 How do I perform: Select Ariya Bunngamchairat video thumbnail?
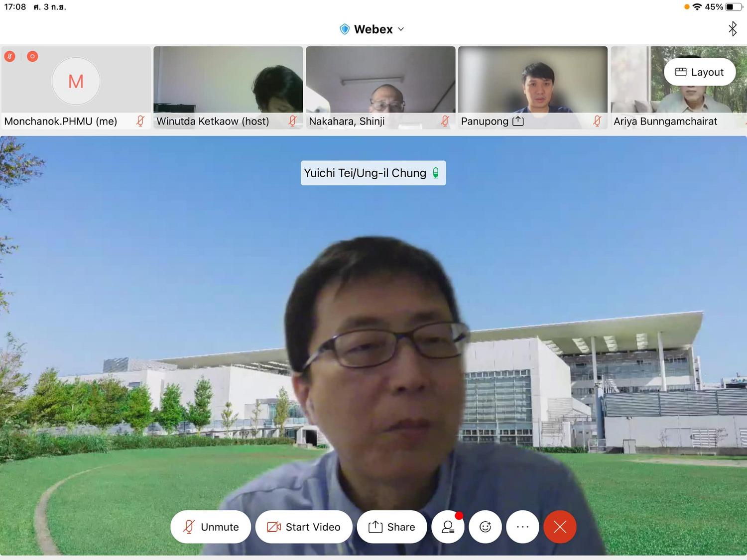pos(679,88)
